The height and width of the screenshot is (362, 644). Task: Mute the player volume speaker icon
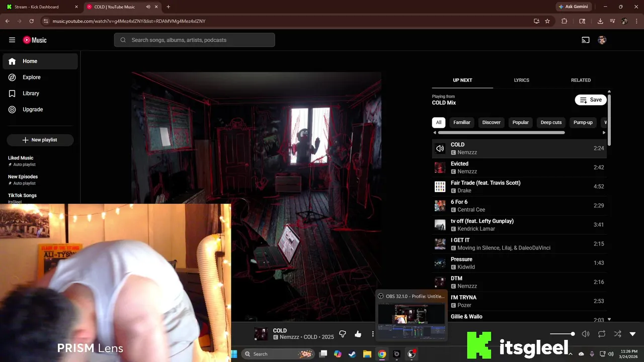coord(586,334)
